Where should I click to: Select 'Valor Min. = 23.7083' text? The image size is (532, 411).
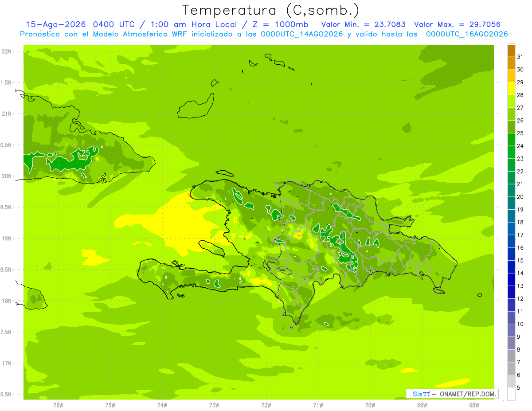[363, 24]
